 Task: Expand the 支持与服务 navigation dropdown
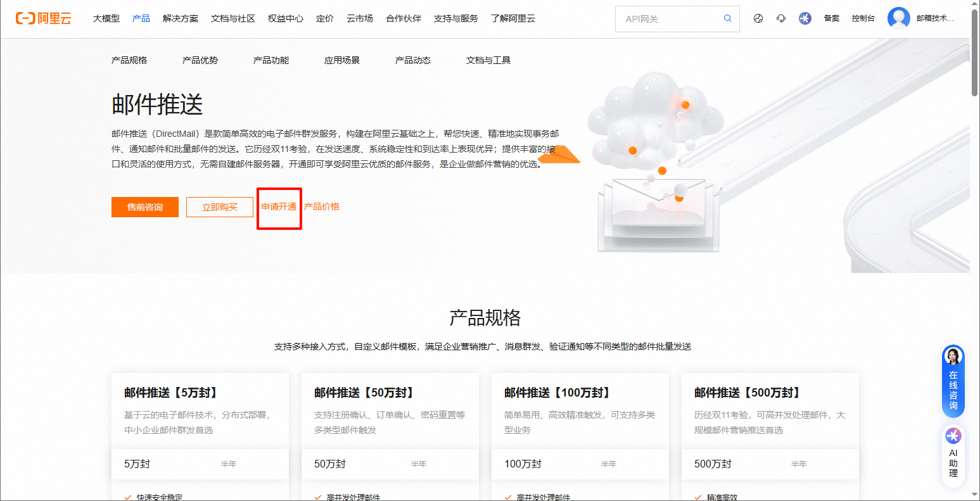tap(456, 18)
